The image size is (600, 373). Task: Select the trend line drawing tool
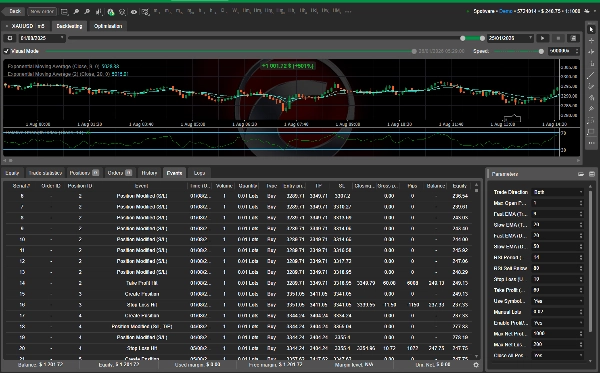pyautogui.click(x=592, y=75)
